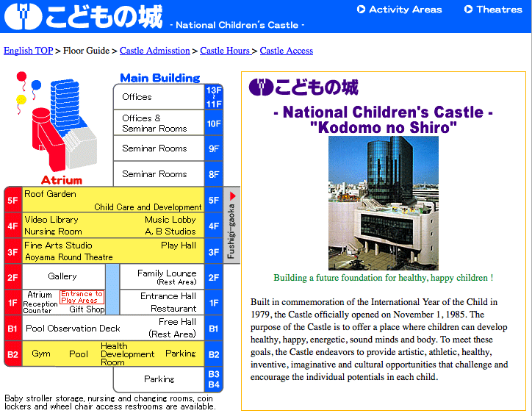
Task: Click Video Library on 4F
Action: click(x=51, y=220)
